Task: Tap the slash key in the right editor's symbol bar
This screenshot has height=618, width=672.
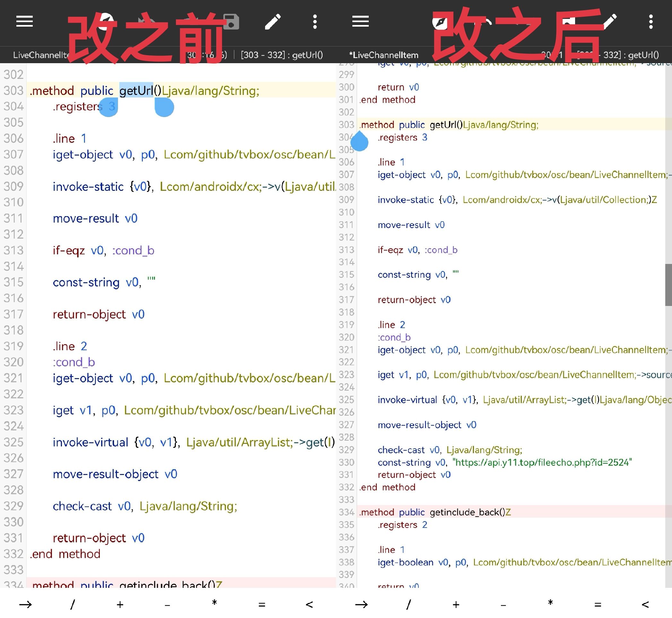Action: click(x=409, y=604)
